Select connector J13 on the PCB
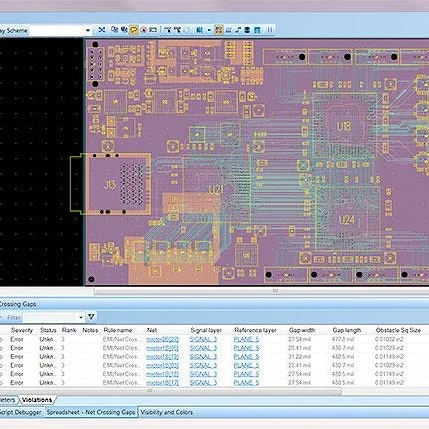Viewport: 429px width, 429px height. click(x=109, y=185)
